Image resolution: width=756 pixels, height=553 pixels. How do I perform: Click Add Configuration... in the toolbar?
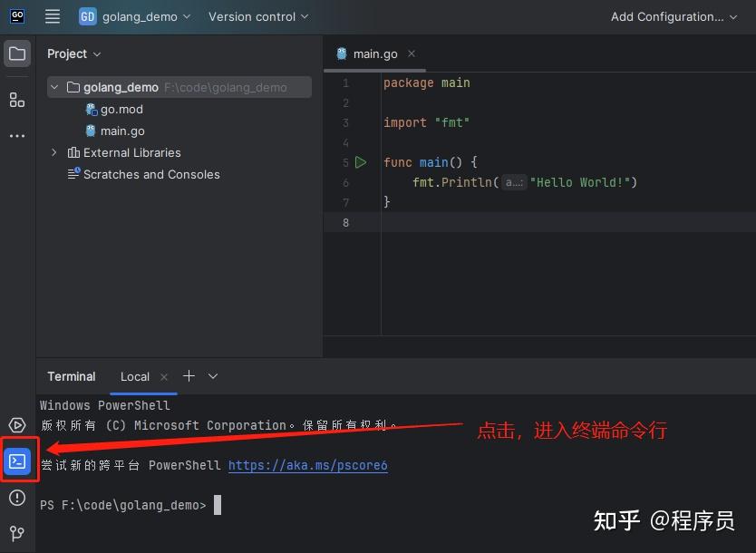coord(668,16)
